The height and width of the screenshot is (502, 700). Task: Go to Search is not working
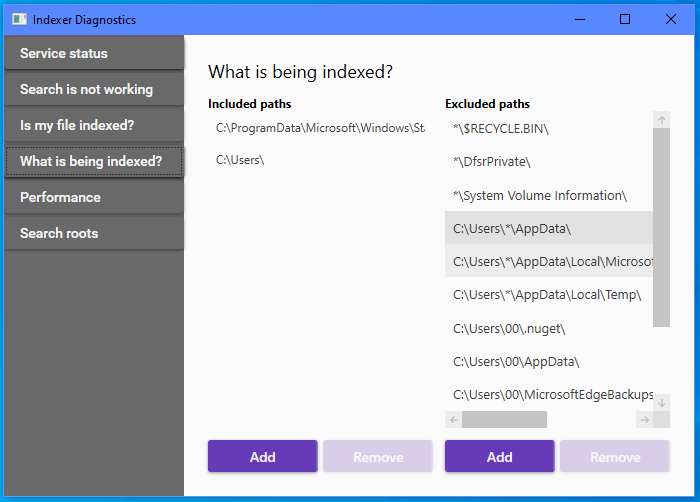tap(94, 89)
